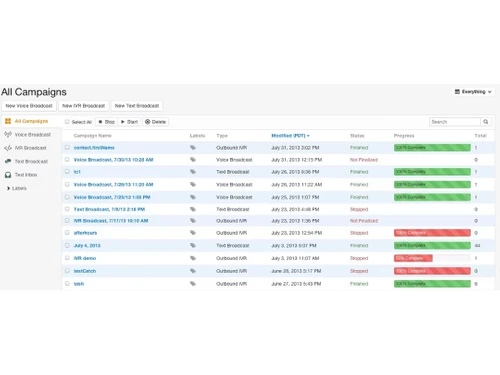Click tag icon for Voice Broadcast, 7/26/13 11:20 AM
Viewport: 500px width, 375px height.
(193, 184)
